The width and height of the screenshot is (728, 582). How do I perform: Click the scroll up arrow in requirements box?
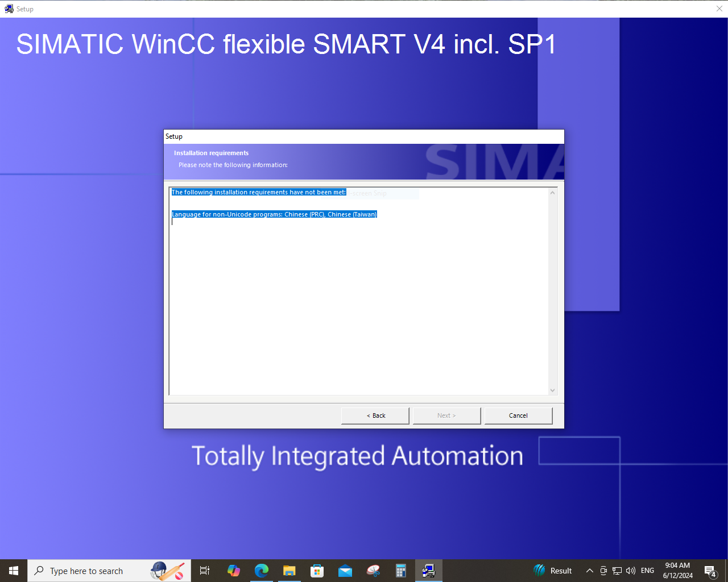tap(552, 193)
